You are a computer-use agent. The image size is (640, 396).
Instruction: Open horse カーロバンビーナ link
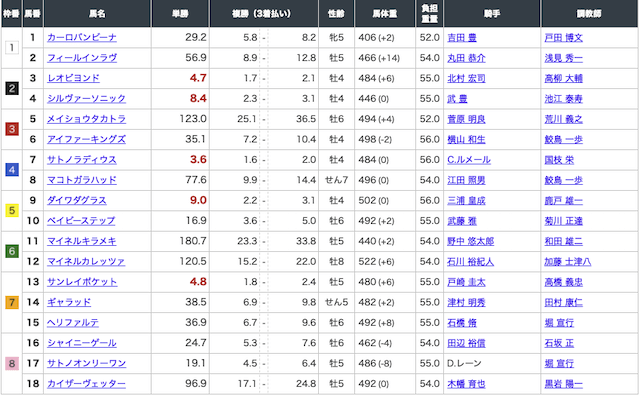click(x=82, y=38)
